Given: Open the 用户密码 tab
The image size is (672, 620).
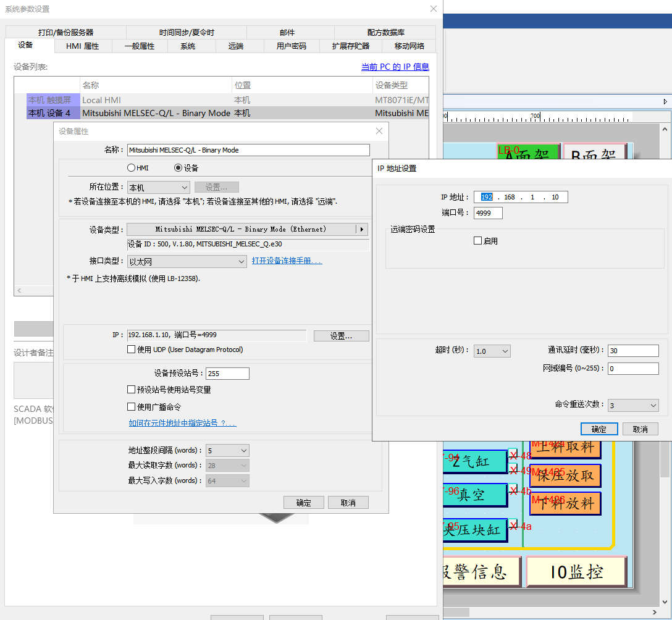Looking at the screenshot, I should (291, 46).
